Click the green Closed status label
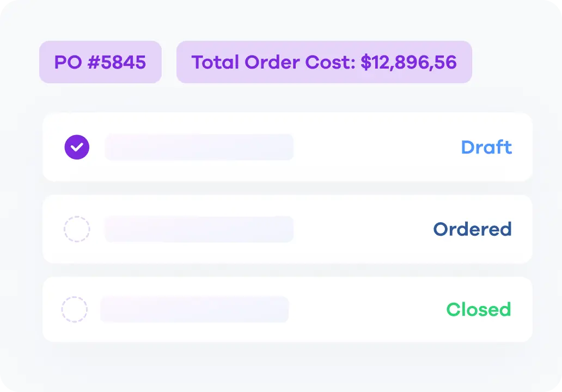Image resolution: width=562 pixels, height=392 pixels. click(x=479, y=310)
